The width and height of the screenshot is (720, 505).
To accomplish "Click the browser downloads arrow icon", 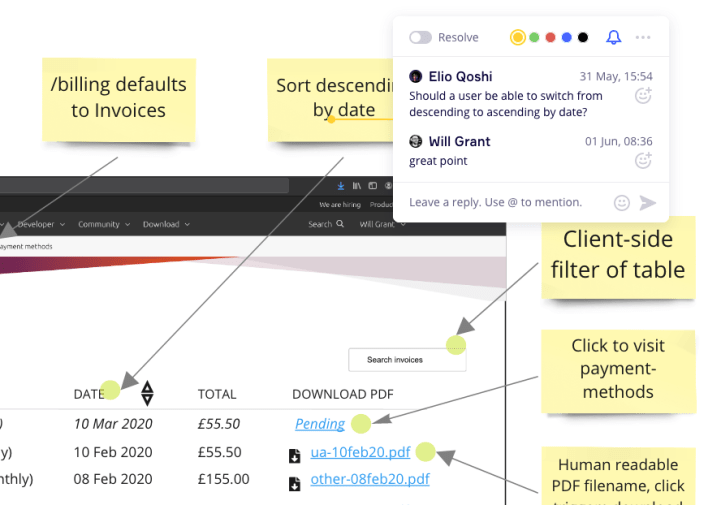I will (x=341, y=186).
